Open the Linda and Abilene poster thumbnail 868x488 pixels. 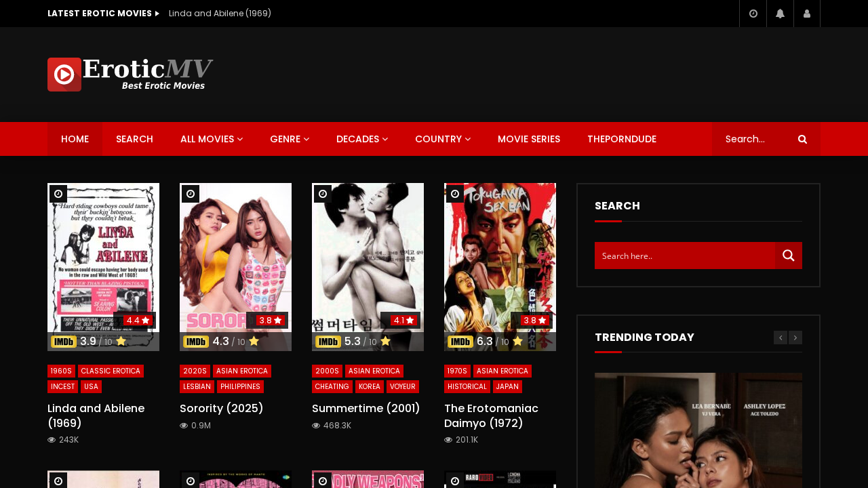coord(103,267)
